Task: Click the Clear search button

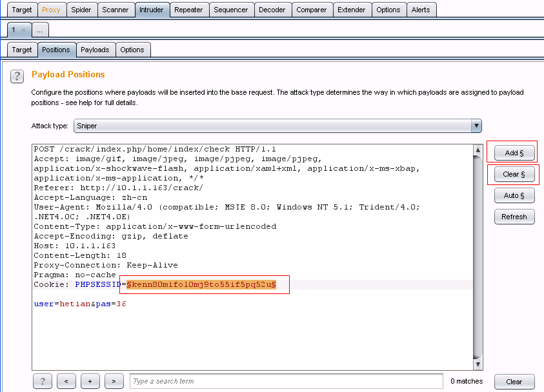Action: click(514, 382)
